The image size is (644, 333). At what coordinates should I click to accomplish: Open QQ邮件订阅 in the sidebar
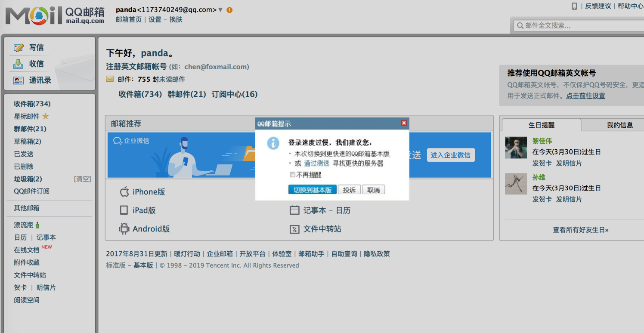(x=31, y=191)
